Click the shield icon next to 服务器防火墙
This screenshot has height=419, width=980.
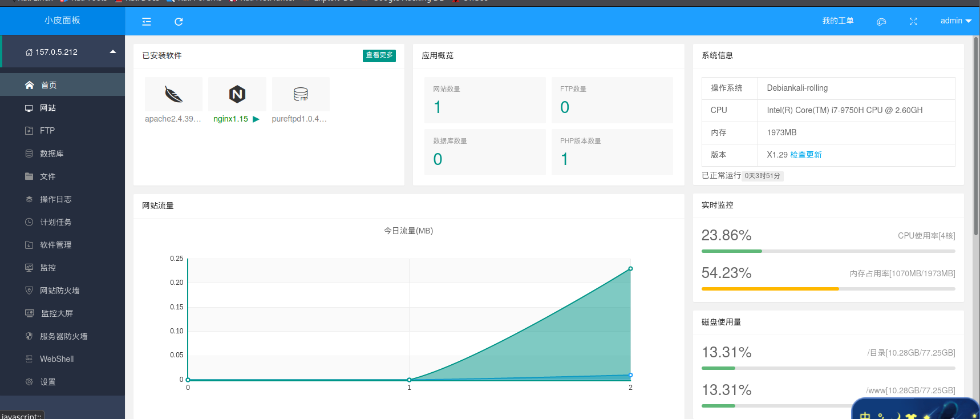[29, 336]
